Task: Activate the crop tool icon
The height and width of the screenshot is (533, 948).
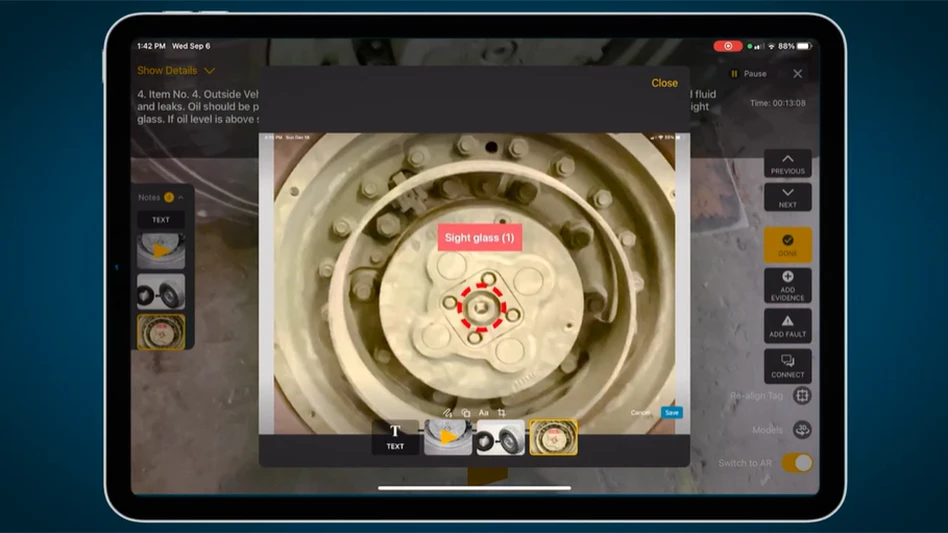Action: 502,412
